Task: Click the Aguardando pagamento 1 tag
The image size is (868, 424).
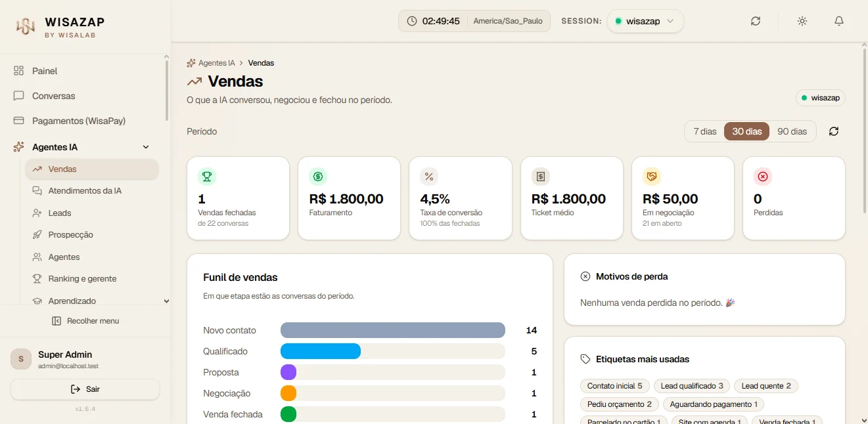Action: (x=714, y=404)
